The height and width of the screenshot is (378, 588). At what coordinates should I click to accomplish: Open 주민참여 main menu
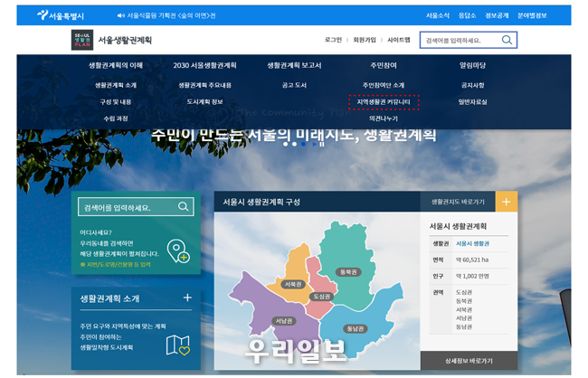coord(384,66)
